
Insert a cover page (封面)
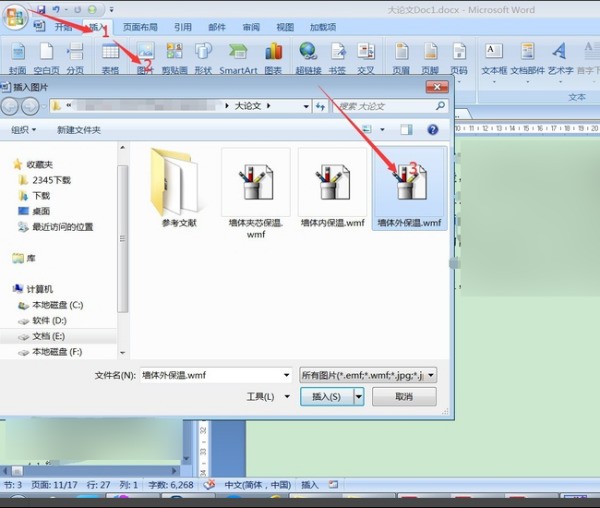[x=18, y=59]
